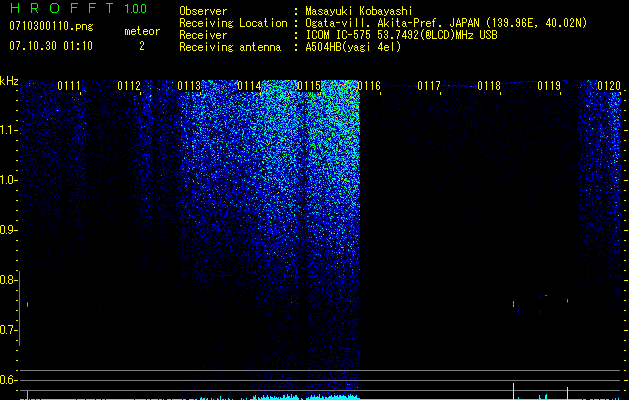Viewport: 629px width, 400px height.
Task: Click the ICOM IC-575 receiver text
Action: pos(401,35)
